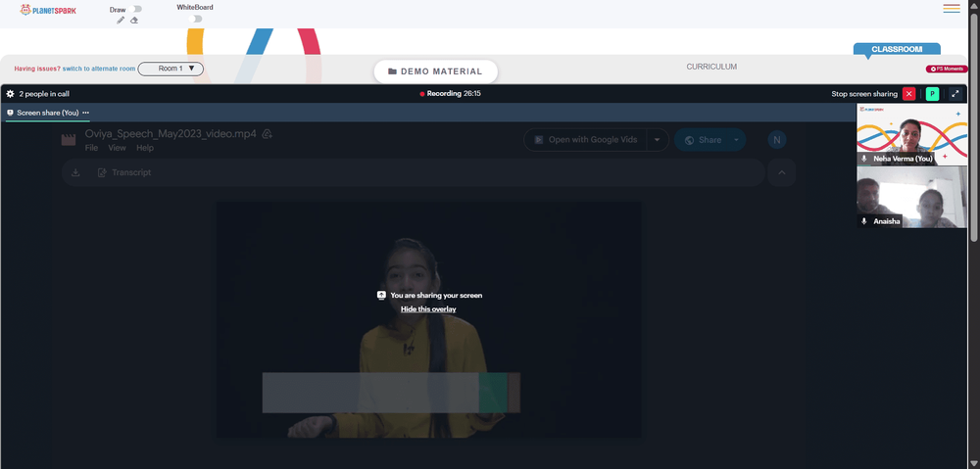Click 2 people in call text

point(44,94)
